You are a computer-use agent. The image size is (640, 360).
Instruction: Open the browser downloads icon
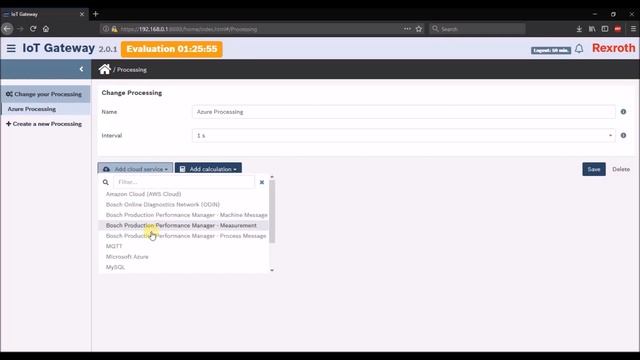579,29
